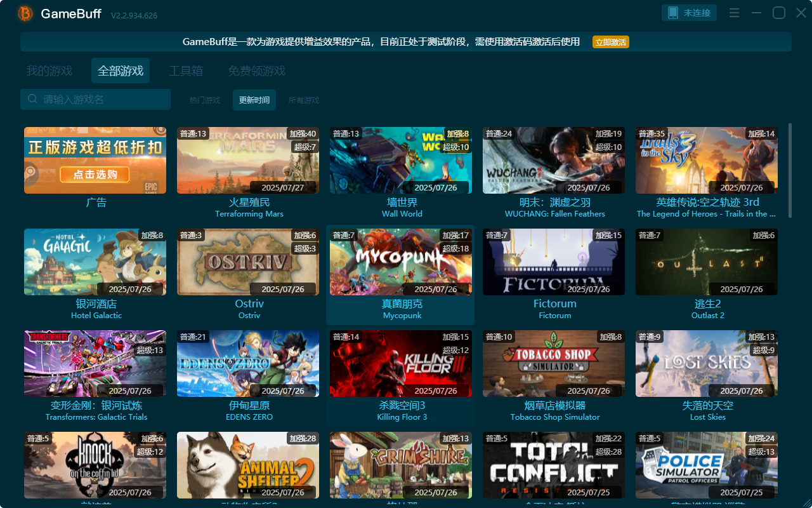Screen dimensions: 812x508
Task: Click the 真菌朋克 title text
Action: click(402, 304)
